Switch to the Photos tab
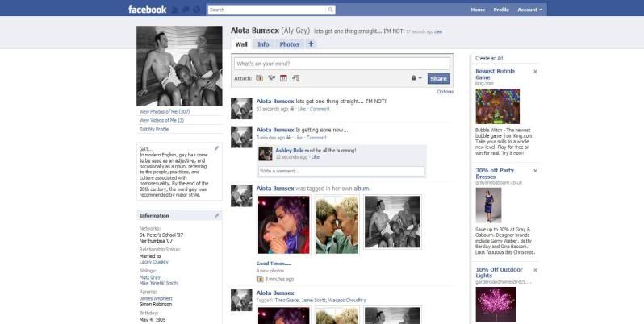644x324 pixels. (x=290, y=44)
